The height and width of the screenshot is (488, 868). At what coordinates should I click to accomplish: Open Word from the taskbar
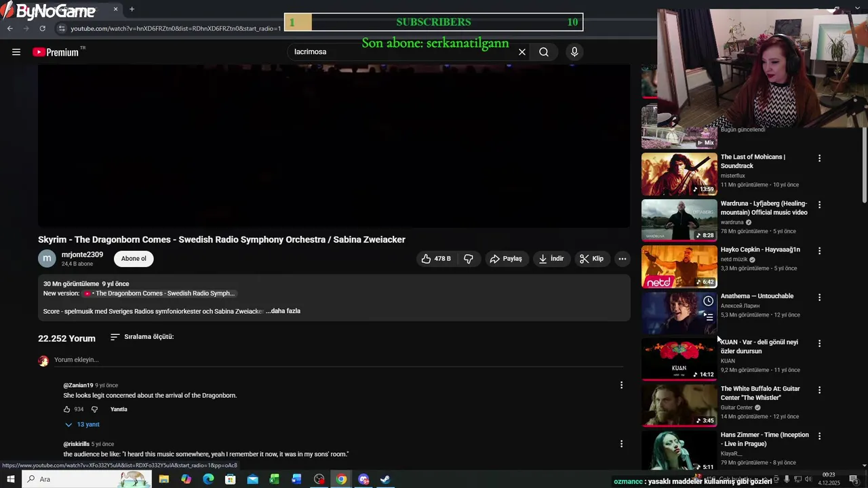pos(296,479)
